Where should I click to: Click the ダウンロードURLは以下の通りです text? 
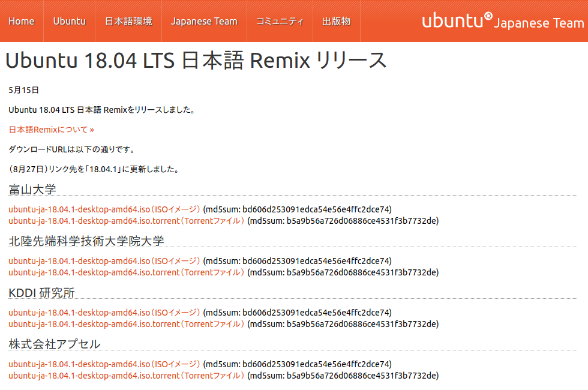tap(71, 149)
